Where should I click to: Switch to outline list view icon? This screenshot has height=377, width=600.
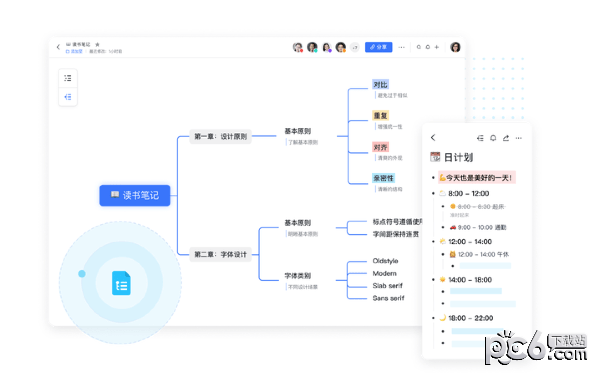(68, 78)
